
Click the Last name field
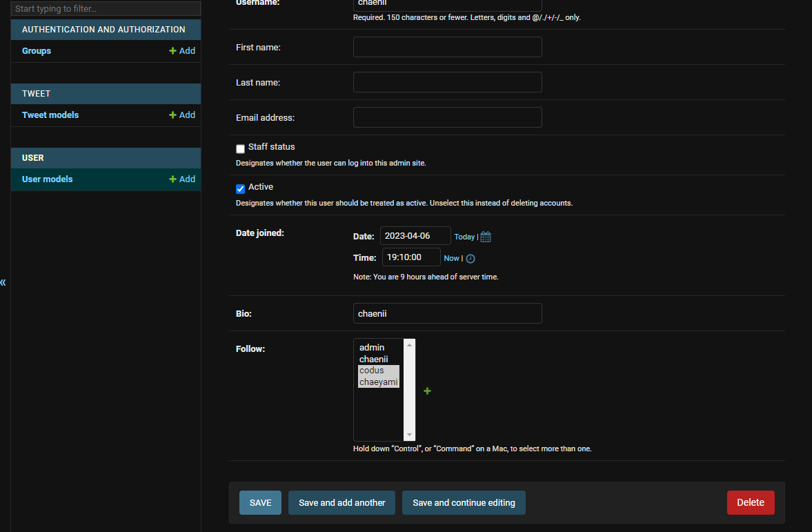click(448, 82)
